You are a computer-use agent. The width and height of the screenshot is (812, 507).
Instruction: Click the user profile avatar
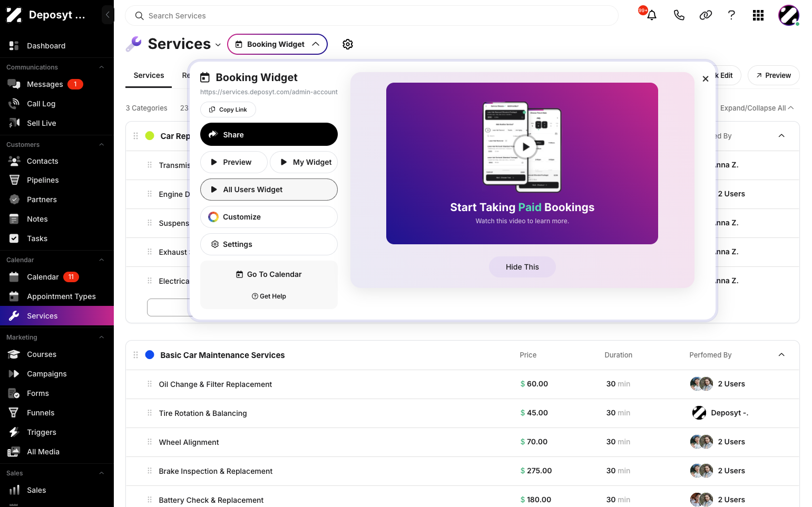tap(789, 15)
